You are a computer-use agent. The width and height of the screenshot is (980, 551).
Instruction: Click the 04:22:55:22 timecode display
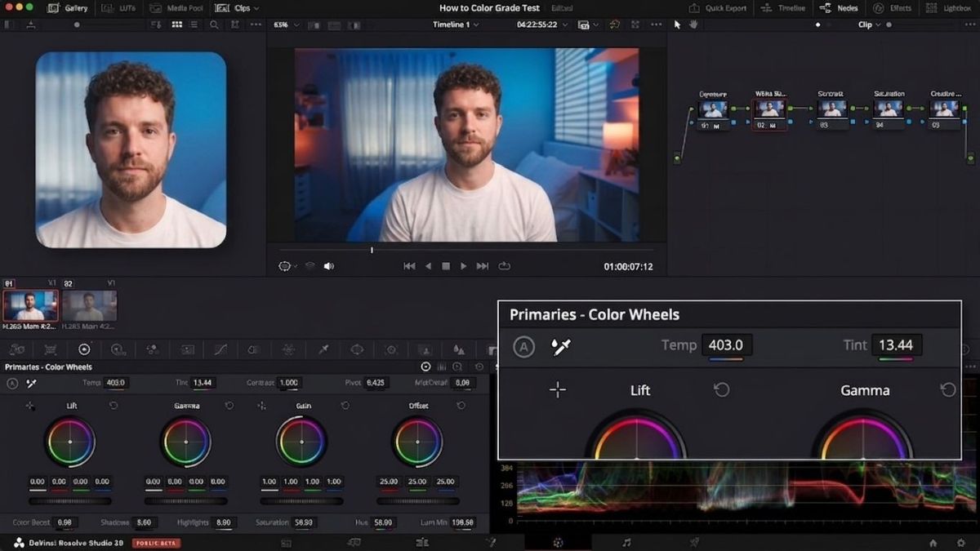pyautogui.click(x=537, y=24)
